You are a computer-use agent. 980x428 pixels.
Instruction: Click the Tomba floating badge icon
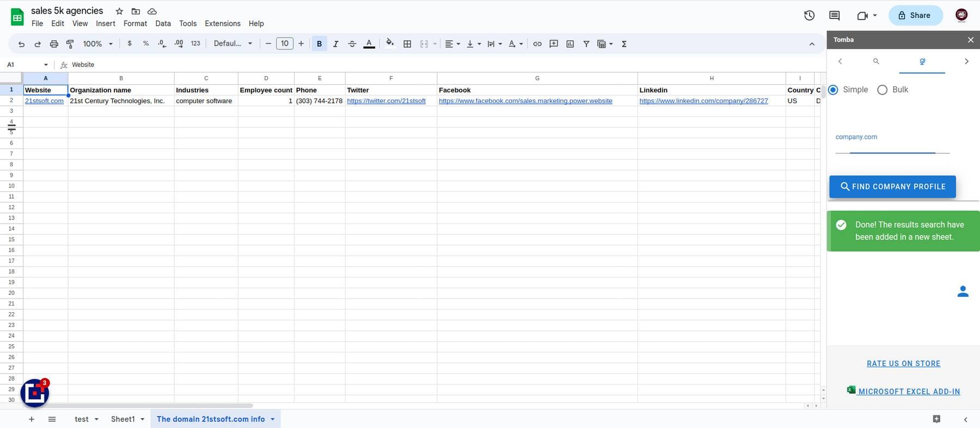[35, 392]
